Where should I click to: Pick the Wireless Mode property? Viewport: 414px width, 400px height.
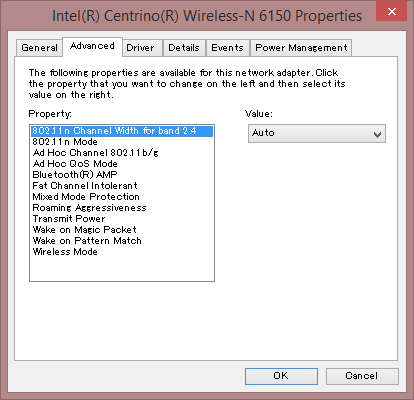tap(122, 252)
